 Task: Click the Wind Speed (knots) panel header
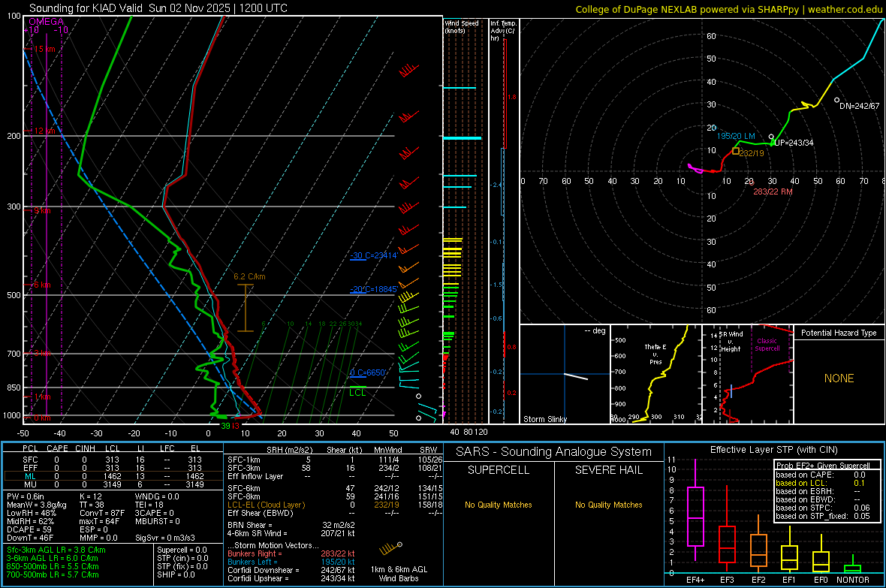[462, 26]
